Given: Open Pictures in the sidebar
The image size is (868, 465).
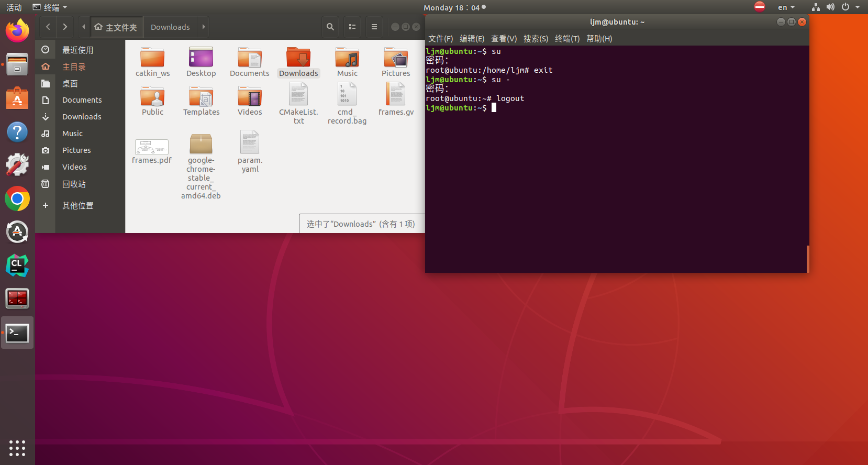Looking at the screenshot, I should coord(80,150).
